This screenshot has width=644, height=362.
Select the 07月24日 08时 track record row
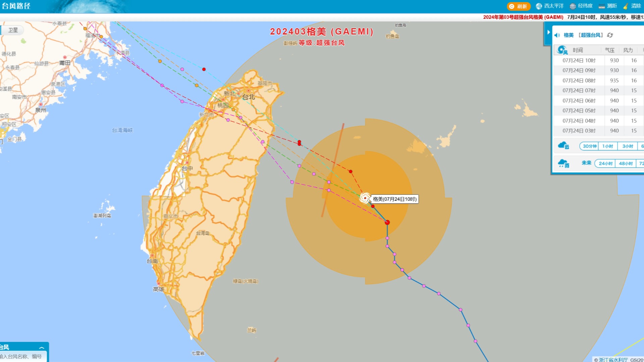[x=598, y=80]
